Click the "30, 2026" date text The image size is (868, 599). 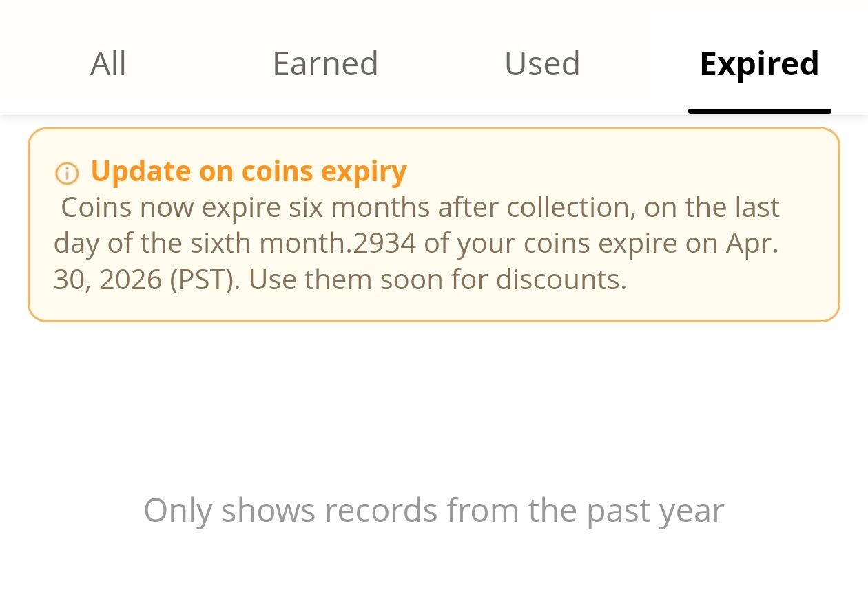(107, 280)
